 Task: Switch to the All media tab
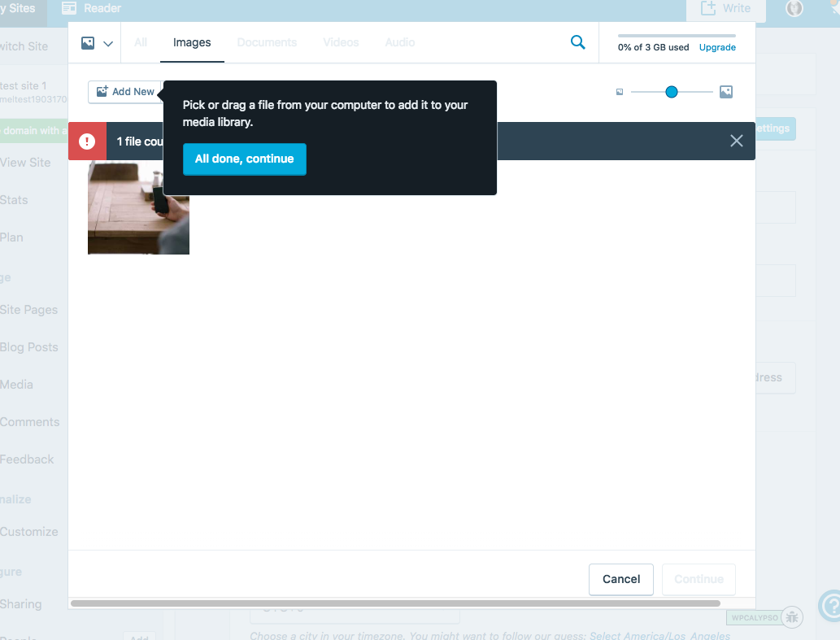click(x=141, y=42)
